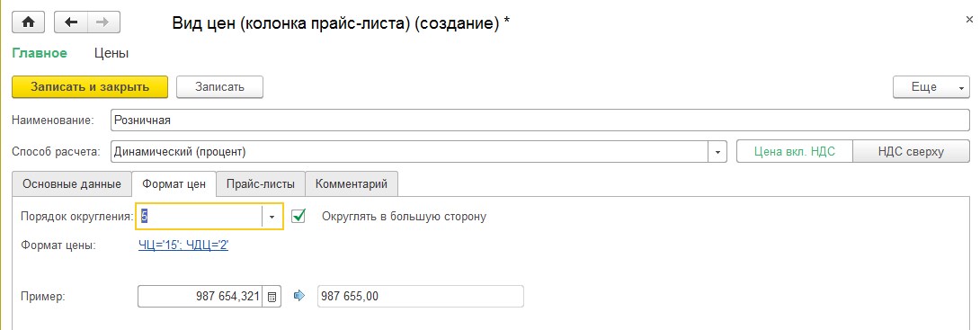Click 'Записать и закрыть' button
Viewport: 980px width, 330px height.
click(90, 87)
